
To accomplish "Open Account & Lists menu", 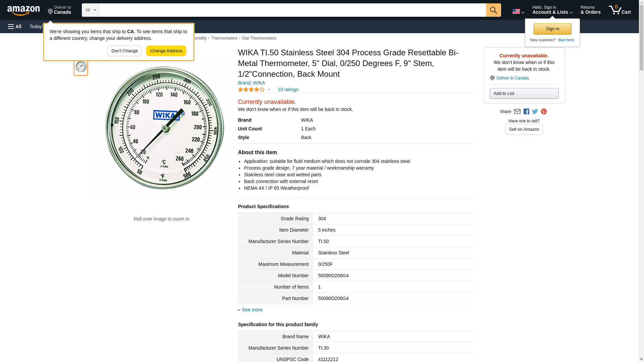I will tap(552, 10).
